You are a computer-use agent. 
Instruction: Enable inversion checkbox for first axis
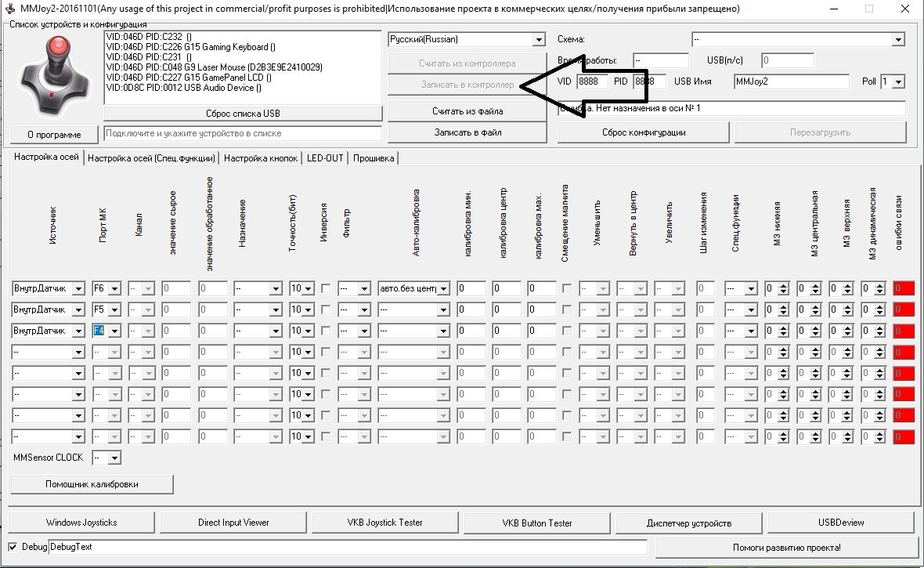326,289
